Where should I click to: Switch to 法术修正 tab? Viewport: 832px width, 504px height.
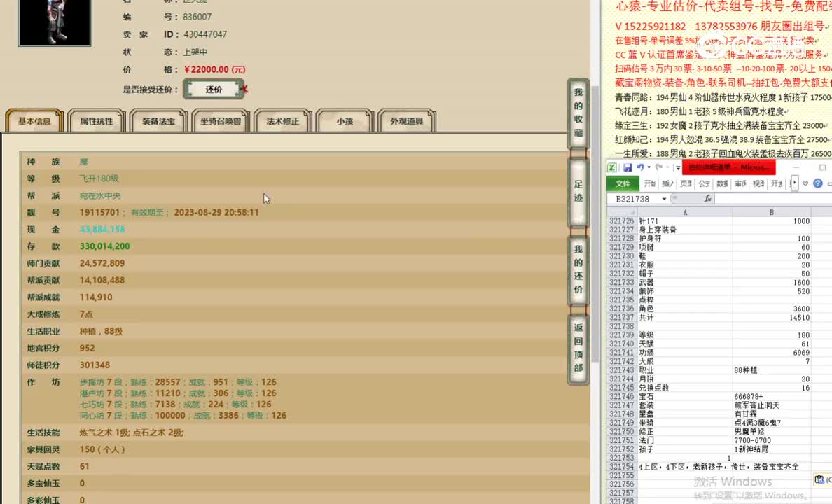[283, 121]
